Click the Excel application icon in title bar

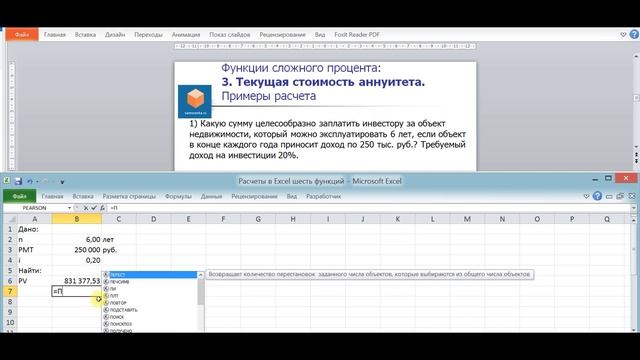(x=7, y=180)
